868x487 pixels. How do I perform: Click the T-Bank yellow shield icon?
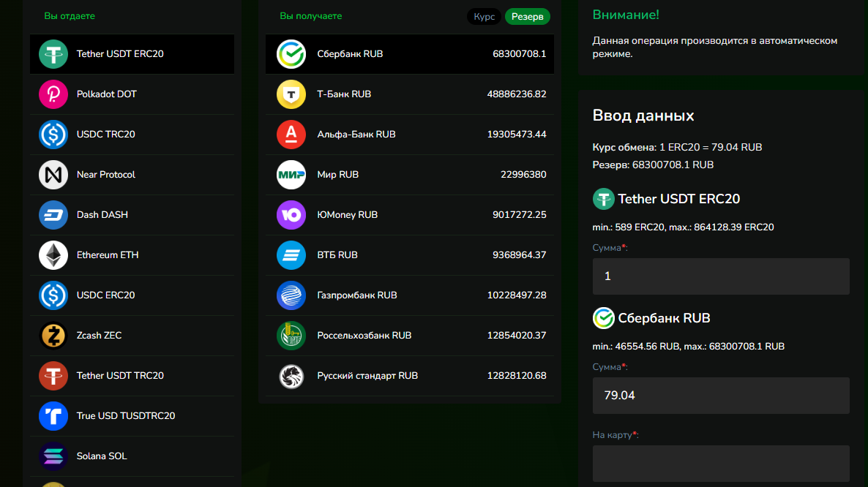click(x=291, y=94)
